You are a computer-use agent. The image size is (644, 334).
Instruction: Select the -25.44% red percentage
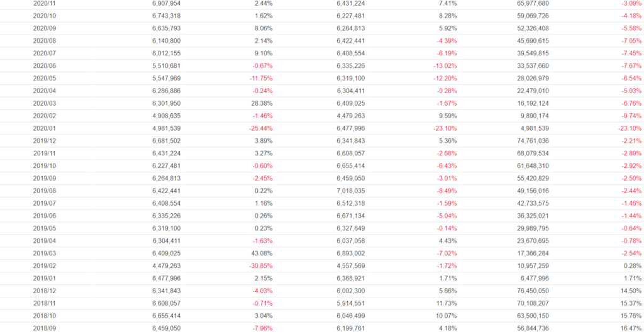259,128
